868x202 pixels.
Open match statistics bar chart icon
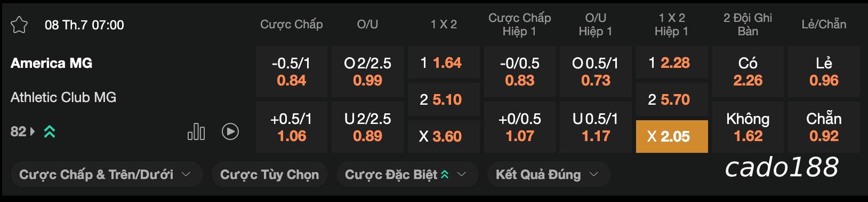[x=196, y=131]
